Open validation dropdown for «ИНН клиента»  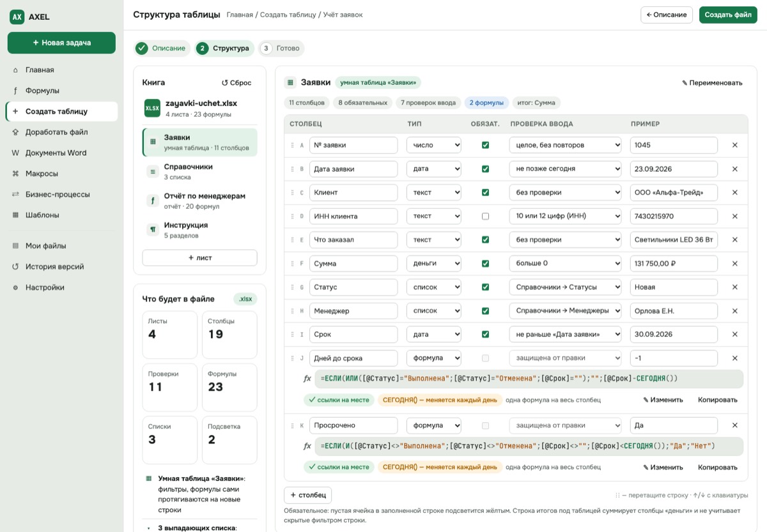(566, 216)
